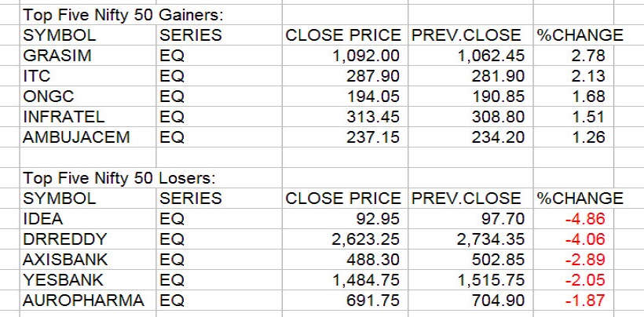
Task: Select the GRASIM symbol cell
Action: point(49,56)
